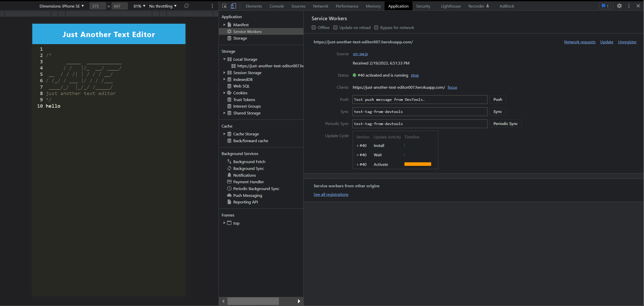Open Push Messaging cloud icon

(x=229, y=195)
